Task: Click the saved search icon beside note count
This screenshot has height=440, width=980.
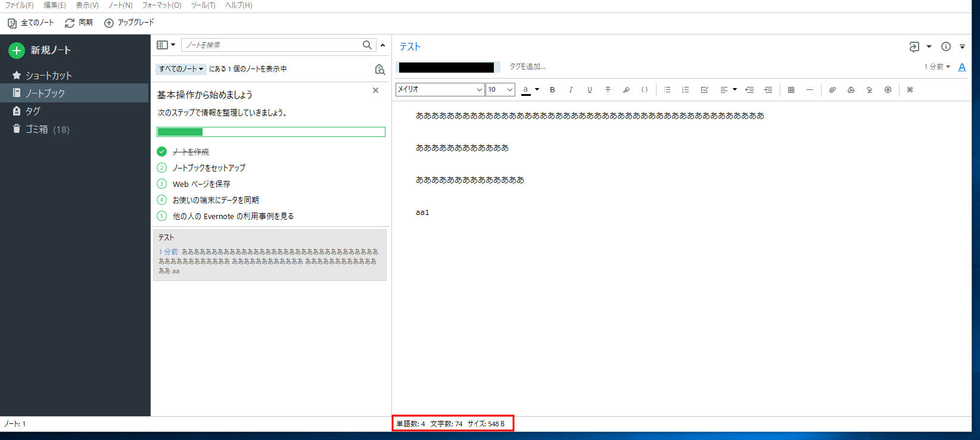Action: [x=379, y=69]
